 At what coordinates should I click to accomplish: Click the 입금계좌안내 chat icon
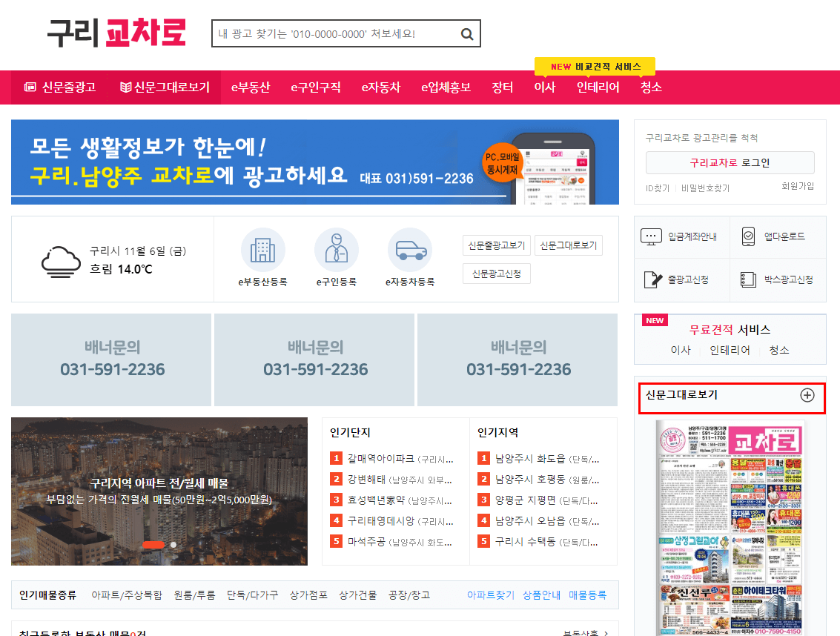pyautogui.click(x=651, y=236)
